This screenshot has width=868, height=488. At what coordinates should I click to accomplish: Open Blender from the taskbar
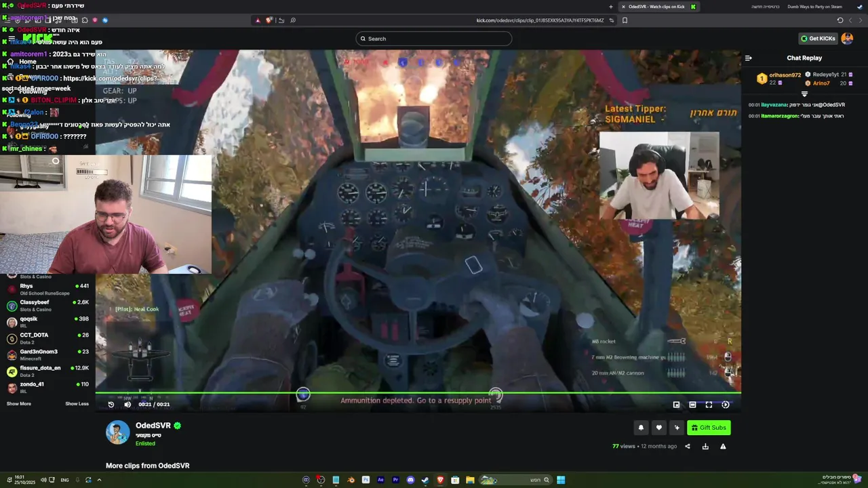click(351, 480)
